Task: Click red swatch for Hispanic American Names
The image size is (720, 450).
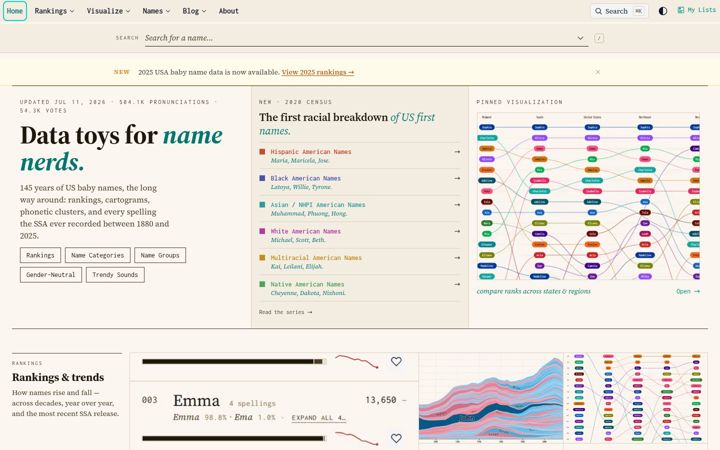Action: click(262, 152)
